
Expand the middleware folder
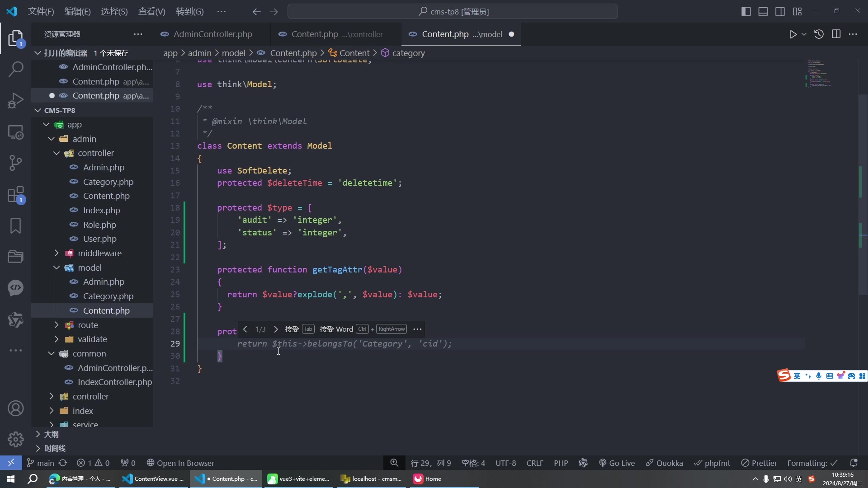coord(57,253)
